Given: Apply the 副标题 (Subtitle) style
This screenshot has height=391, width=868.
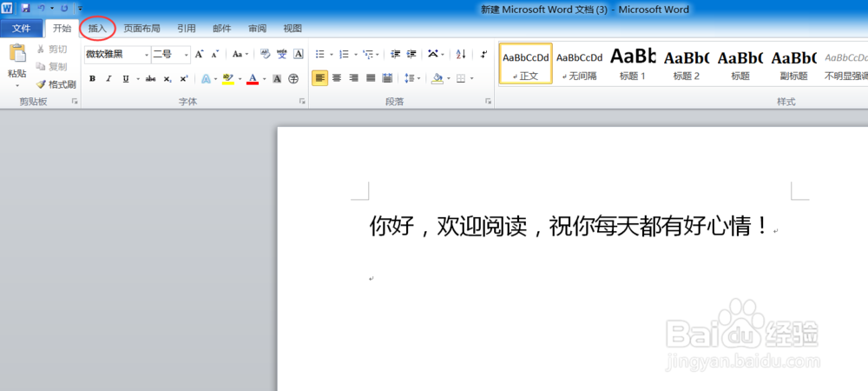Looking at the screenshot, I should coord(794,63).
